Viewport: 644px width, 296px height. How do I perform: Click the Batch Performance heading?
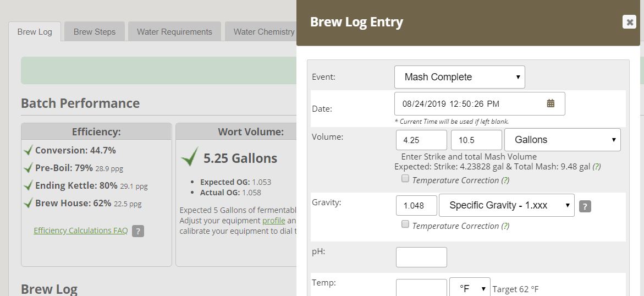80,103
